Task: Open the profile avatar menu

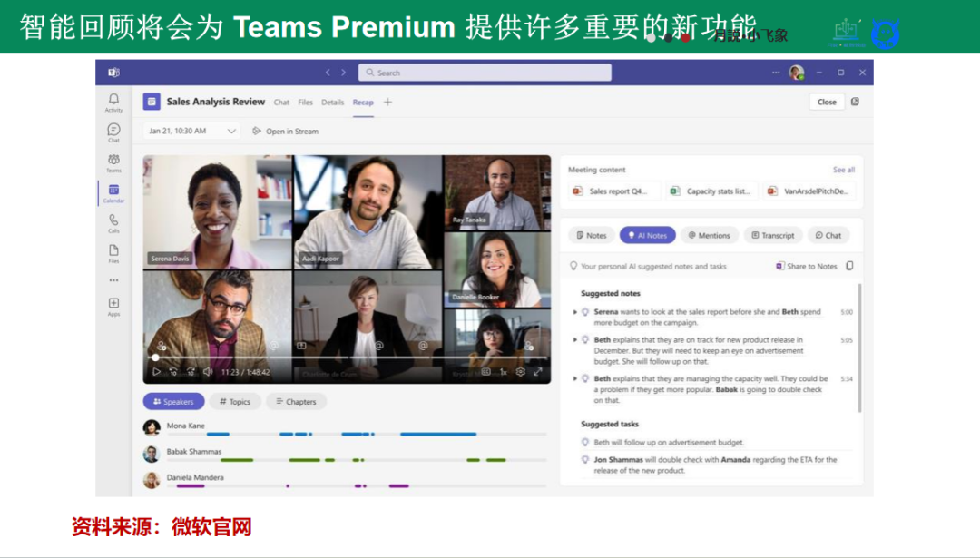Action: [797, 73]
